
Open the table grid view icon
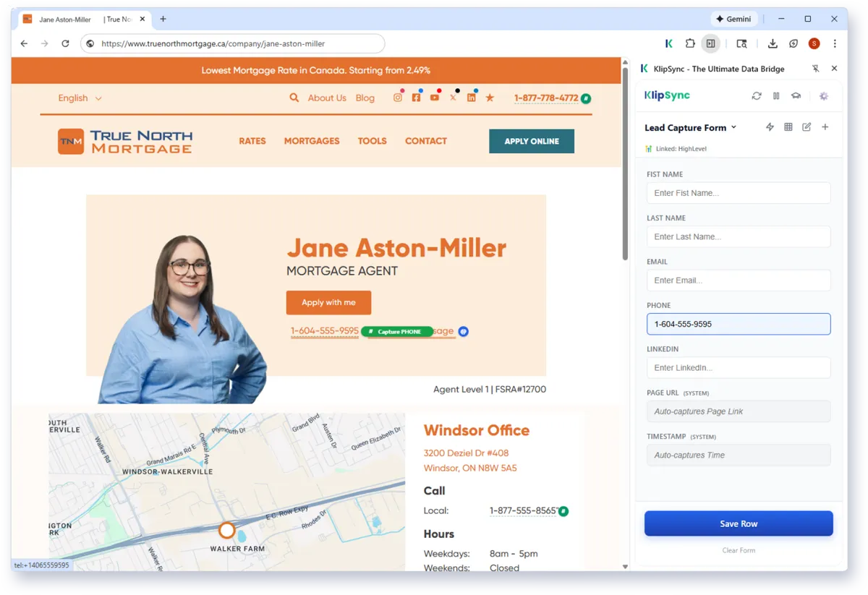(788, 127)
